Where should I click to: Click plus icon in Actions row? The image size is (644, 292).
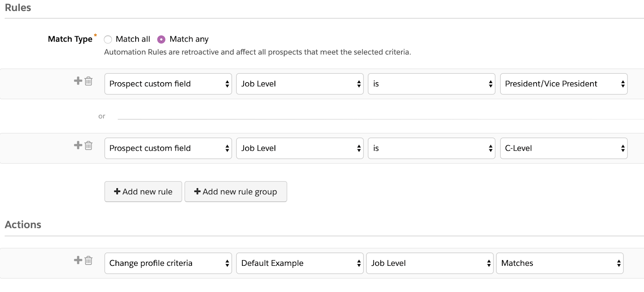pyautogui.click(x=78, y=260)
